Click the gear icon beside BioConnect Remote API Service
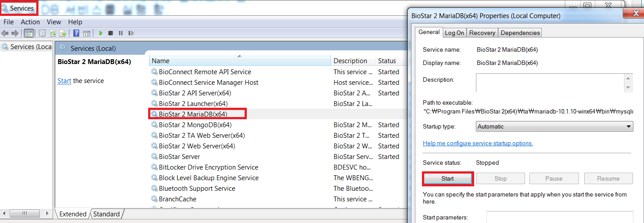644x223 pixels. 154,72
